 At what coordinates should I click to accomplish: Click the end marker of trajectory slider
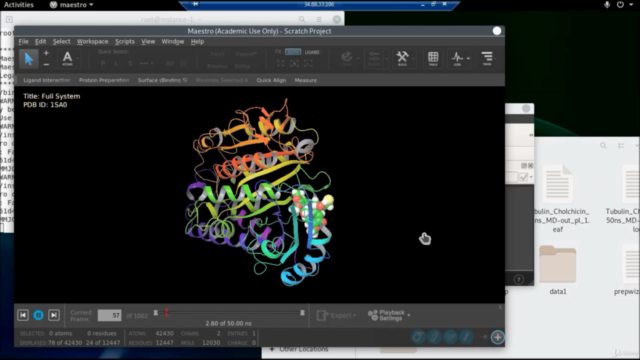click(x=302, y=313)
